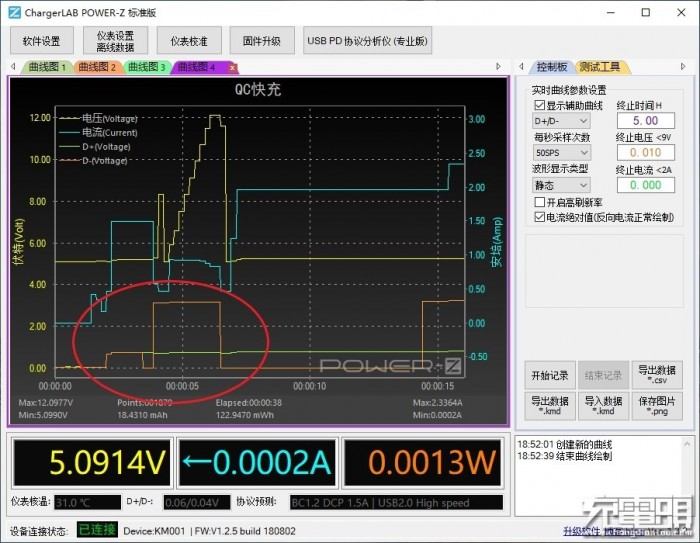Edit 终止电压 field showing 0.010

(646, 153)
